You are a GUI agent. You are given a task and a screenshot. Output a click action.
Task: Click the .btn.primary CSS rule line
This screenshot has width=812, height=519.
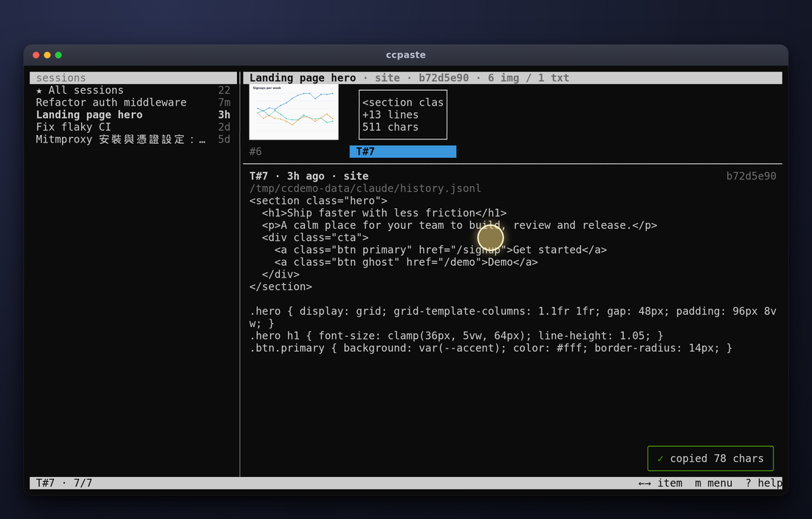click(x=491, y=348)
